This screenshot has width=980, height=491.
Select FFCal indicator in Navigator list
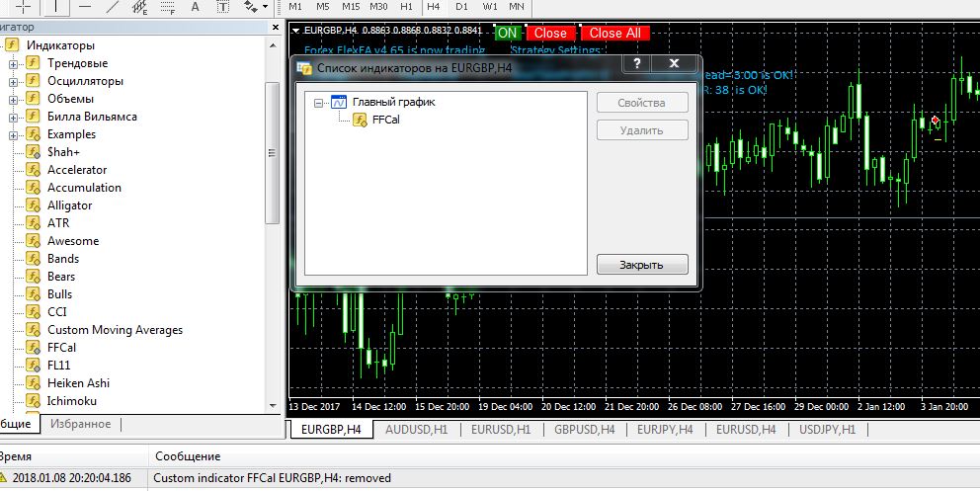[61, 348]
